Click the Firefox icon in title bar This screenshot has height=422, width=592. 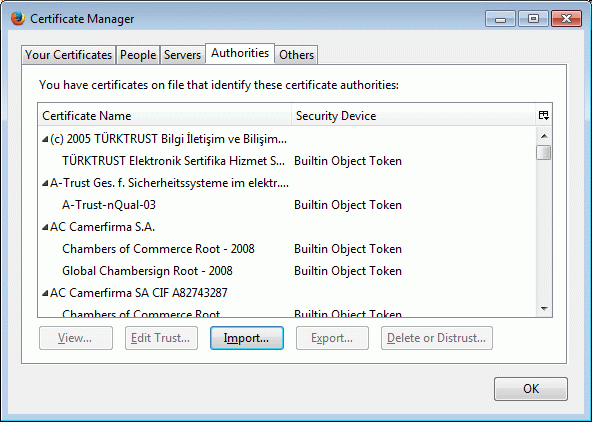point(17,18)
